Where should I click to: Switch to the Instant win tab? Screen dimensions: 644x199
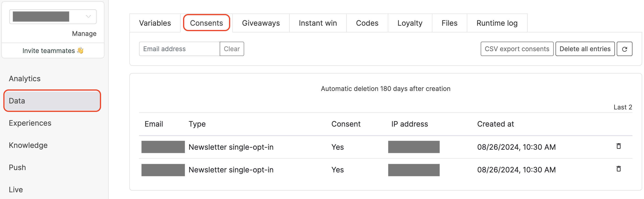(x=318, y=23)
